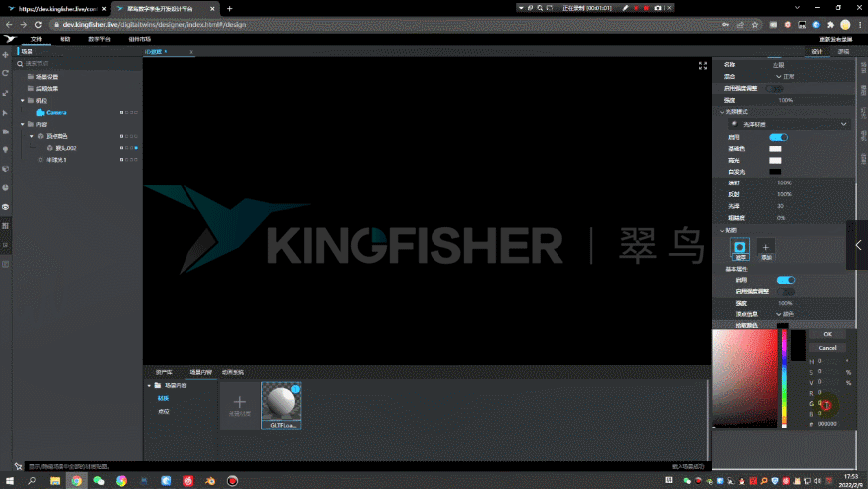Open the 文件 menu
This screenshot has height=489, width=868.
pos(36,39)
